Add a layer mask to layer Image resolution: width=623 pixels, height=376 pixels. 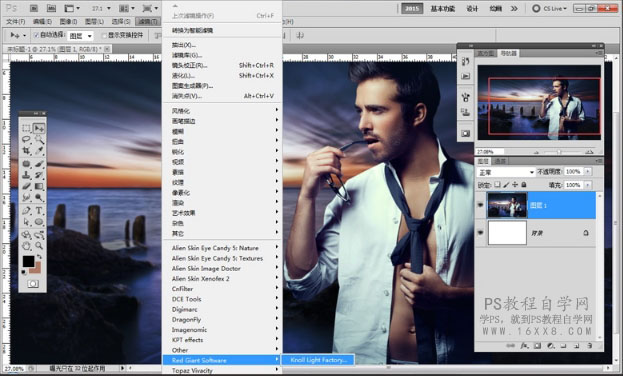537,346
